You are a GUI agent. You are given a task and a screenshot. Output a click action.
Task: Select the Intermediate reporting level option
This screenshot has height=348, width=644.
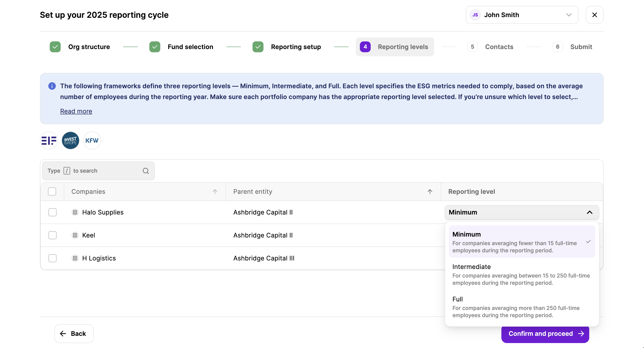click(522, 274)
